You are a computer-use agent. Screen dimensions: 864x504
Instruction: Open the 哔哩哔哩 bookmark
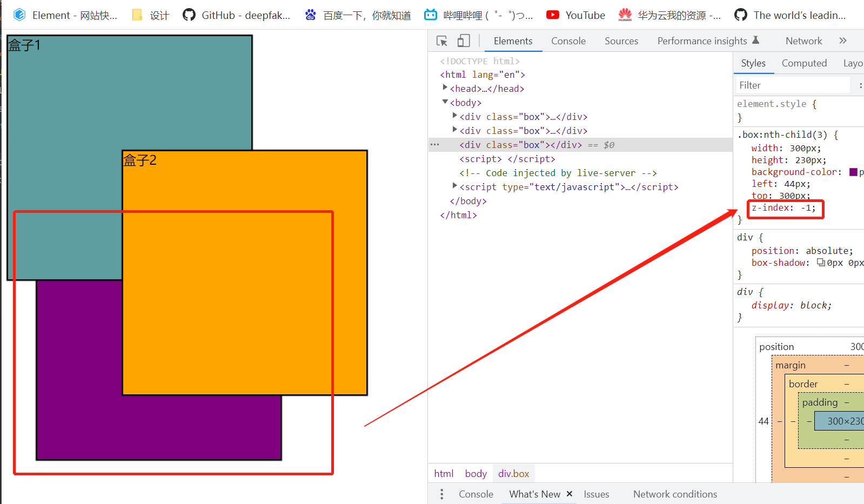coord(479,15)
